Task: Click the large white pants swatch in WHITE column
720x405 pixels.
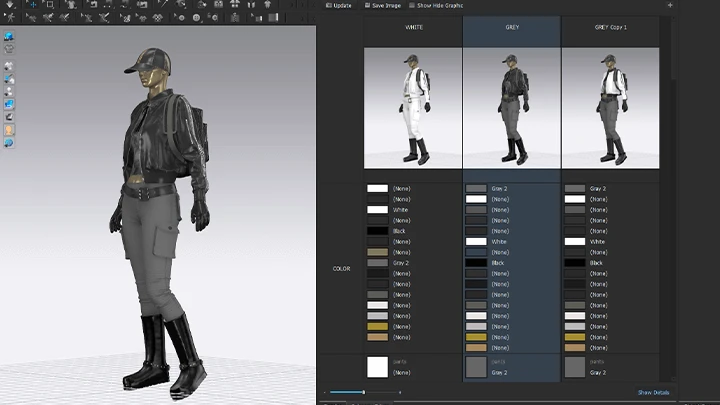Action: coord(377,367)
